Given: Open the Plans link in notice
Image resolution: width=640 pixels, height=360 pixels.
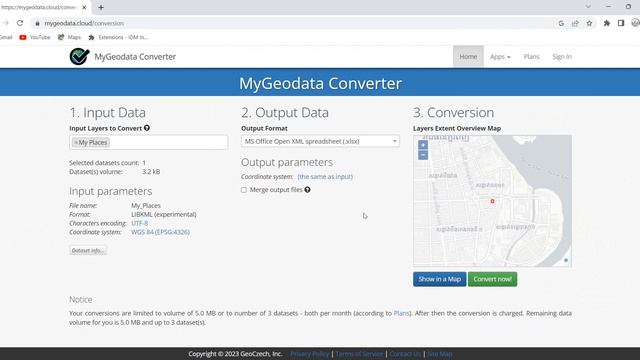Looking at the screenshot, I should tap(401, 313).
